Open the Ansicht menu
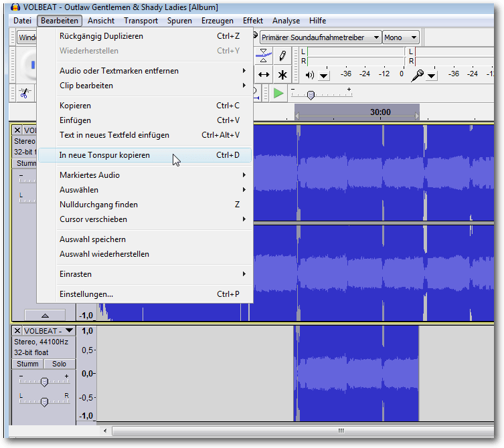The image size is (504, 448). pyautogui.click(x=101, y=21)
